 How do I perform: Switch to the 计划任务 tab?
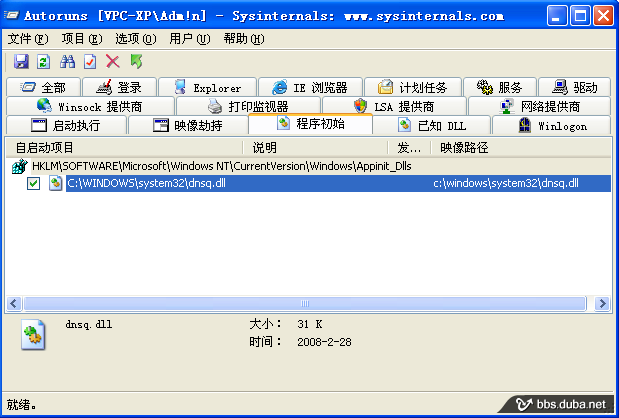click(413, 87)
